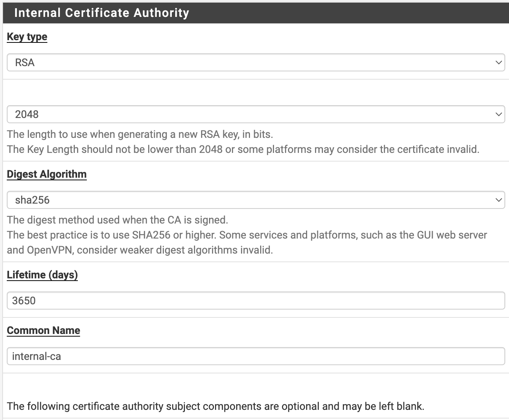This screenshot has height=420, width=509.
Task: Click the Key type label
Action: click(x=27, y=37)
